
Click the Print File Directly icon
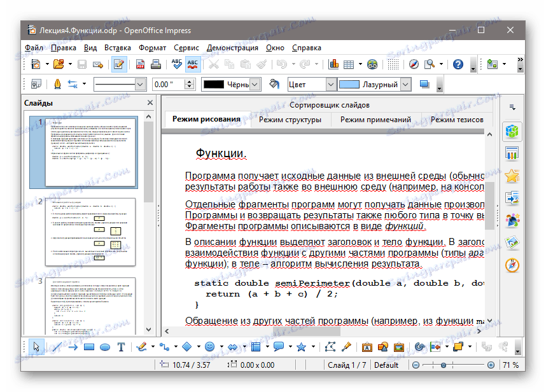(x=157, y=64)
